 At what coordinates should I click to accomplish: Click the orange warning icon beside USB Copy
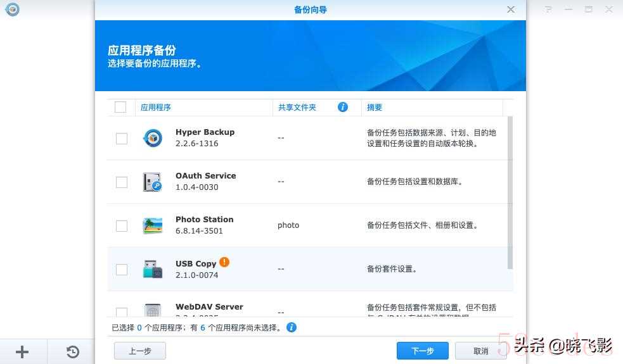tap(224, 262)
